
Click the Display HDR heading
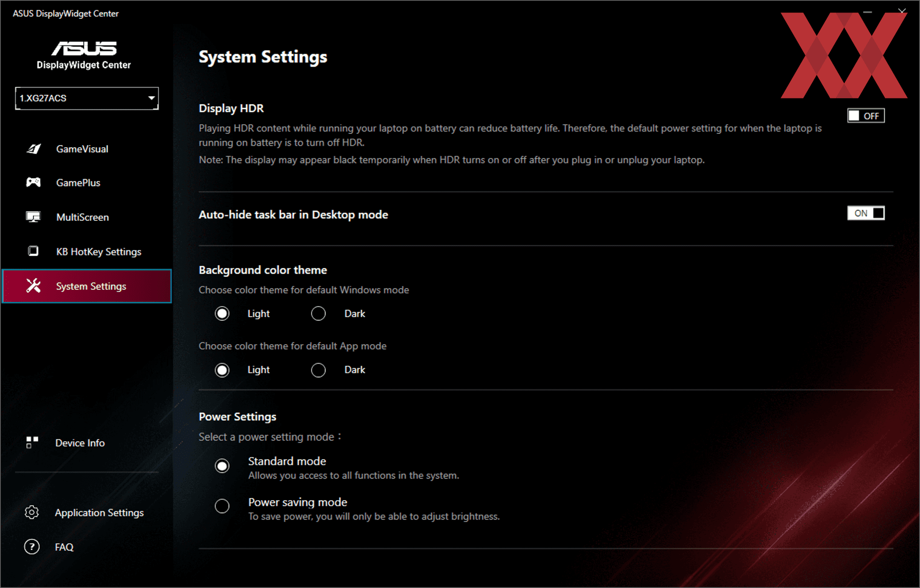pyautogui.click(x=231, y=108)
